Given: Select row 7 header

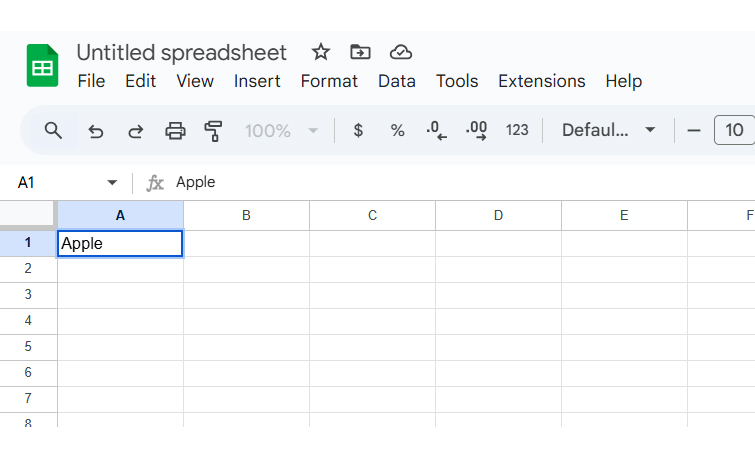Looking at the screenshot, I should coord(28,399).
